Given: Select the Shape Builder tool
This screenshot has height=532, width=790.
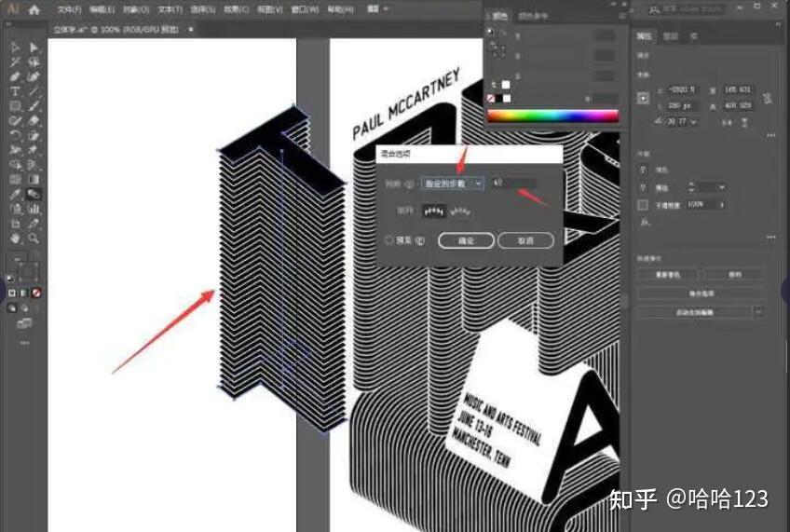Looking at the screenshot, I should tap(15, 164).
